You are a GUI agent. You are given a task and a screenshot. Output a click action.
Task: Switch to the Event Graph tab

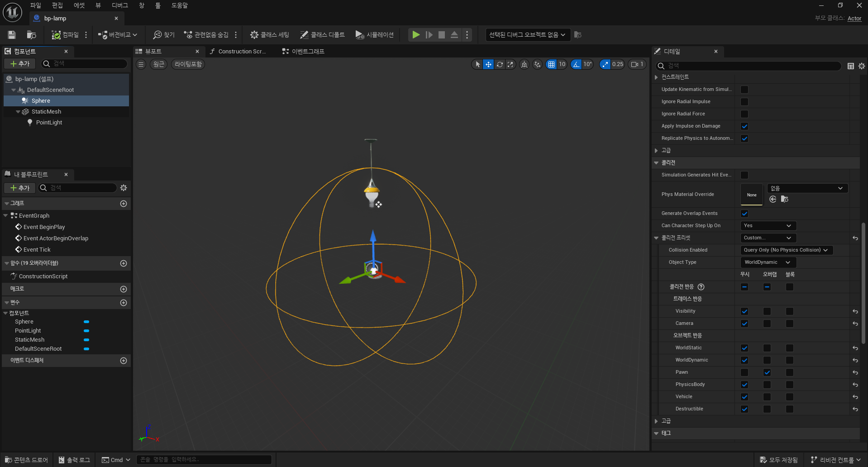pyautogui.click(x=303, y=52)
